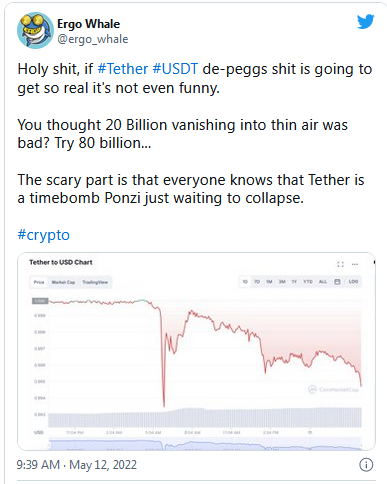
Task: Open the #Tether hashtag link
Action: 122,69
